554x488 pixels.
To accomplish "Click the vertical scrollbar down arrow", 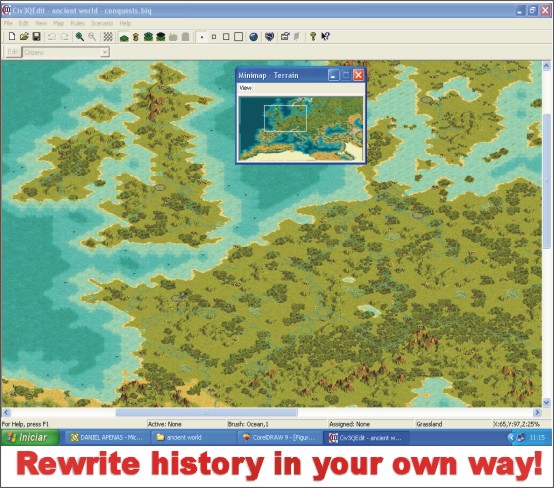I will click(x=546, y=402).
